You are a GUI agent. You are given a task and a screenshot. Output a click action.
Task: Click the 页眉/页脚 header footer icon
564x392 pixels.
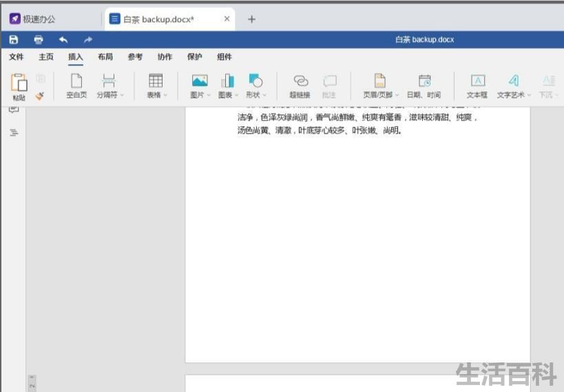[380, 81]
